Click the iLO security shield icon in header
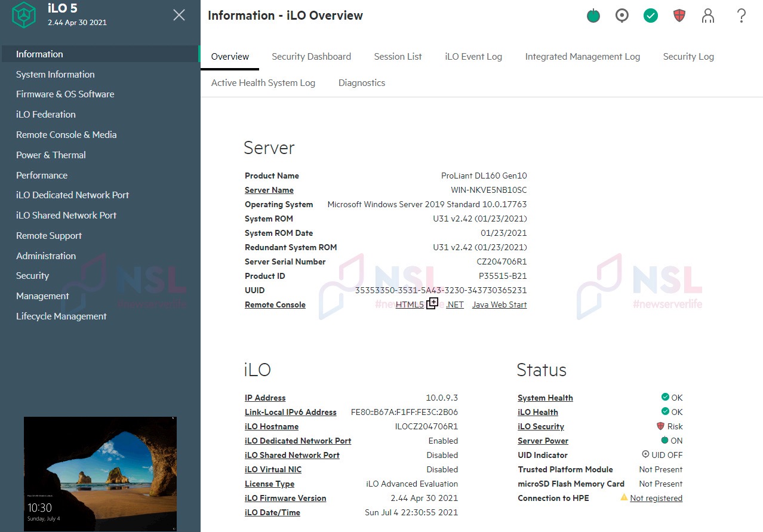This screenshot has width=763, height=532. pyautogui.click(x=679, y=16)
